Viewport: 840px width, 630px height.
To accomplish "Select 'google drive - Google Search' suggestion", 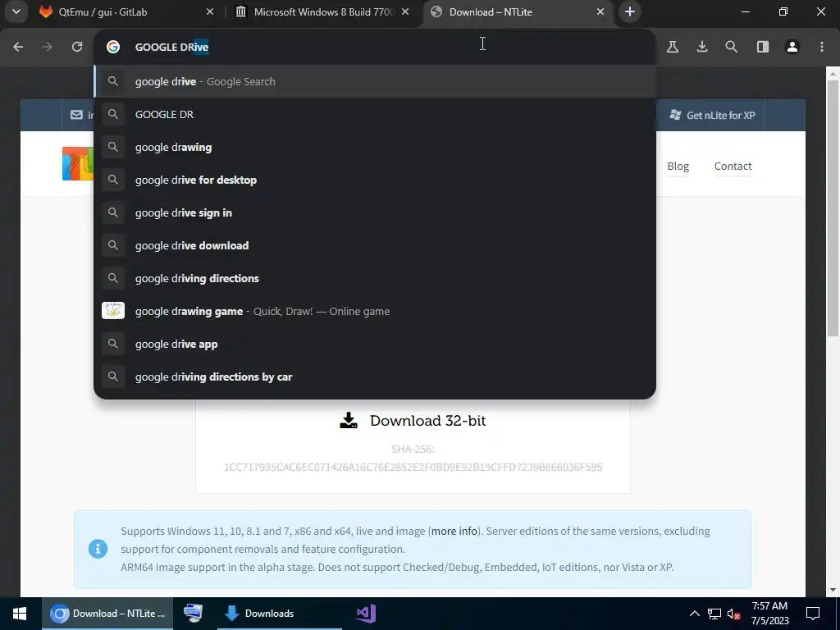I will point(375,81).
